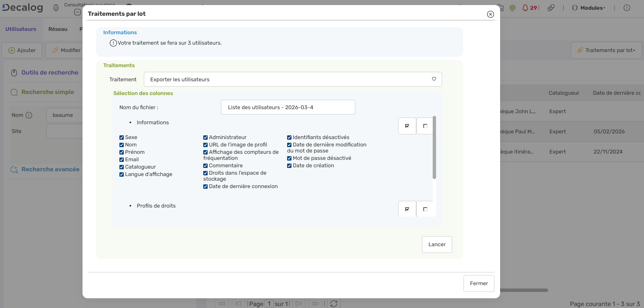Click the info icon next to Nom
This screenshot has height=308, width=644.
pyautogui.click(x=29, y=115)
